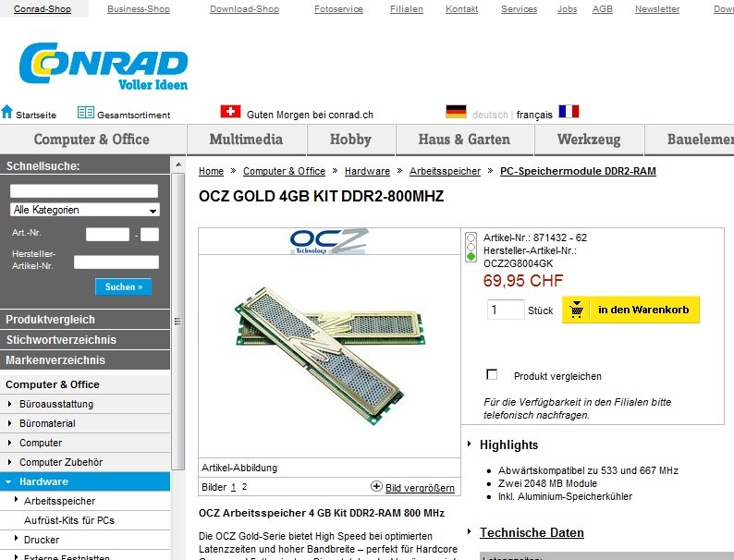Show image 1 in Bilder
The height and width of the screenshot is (560, 734).
pyautogui.click(x=233, y=487)
